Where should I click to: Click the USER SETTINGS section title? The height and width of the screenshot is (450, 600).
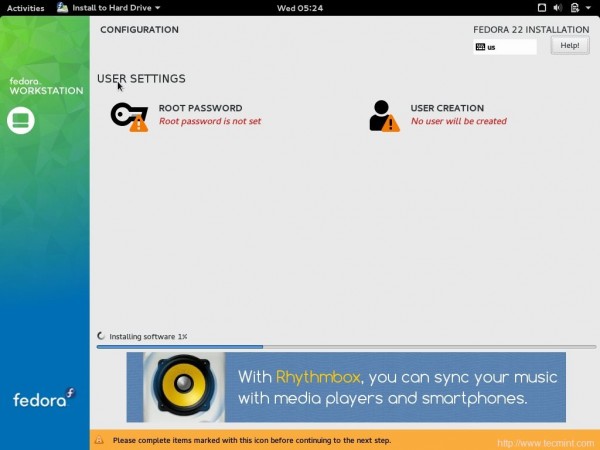141,79
